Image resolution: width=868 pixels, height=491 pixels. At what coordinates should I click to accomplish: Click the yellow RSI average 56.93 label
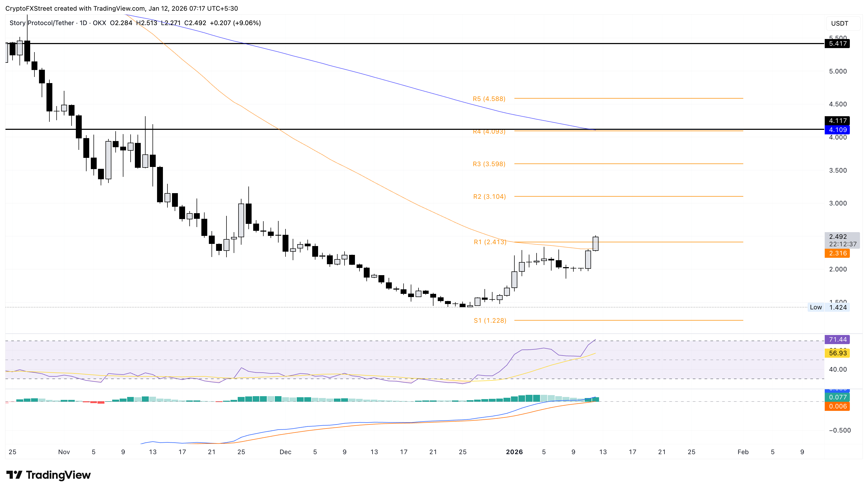coord(837,353)
